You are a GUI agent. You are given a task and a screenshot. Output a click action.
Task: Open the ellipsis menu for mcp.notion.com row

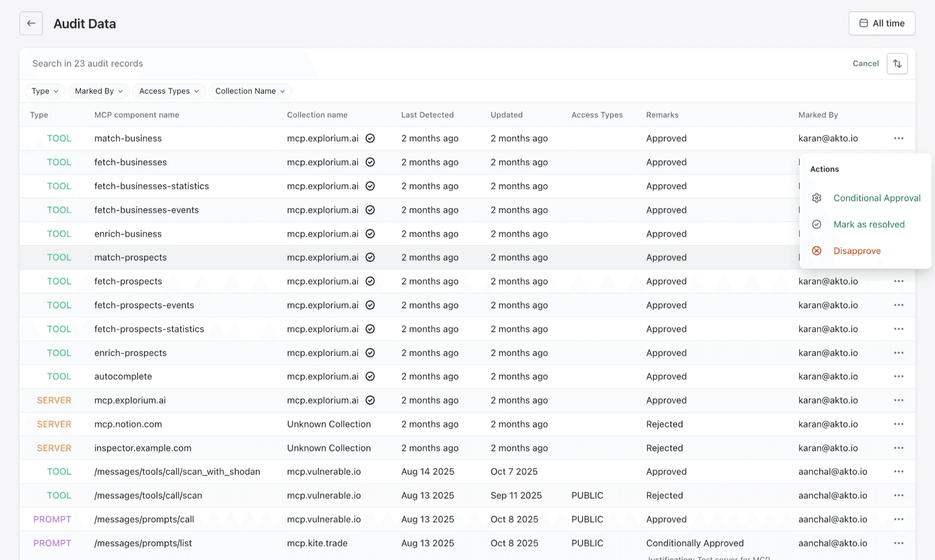pyautogui.click(x=899, y=424)
